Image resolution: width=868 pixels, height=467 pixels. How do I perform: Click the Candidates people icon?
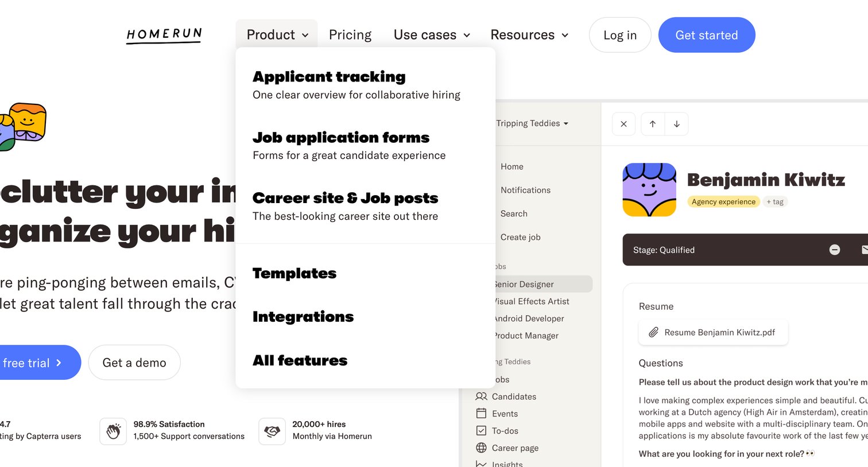481,396
